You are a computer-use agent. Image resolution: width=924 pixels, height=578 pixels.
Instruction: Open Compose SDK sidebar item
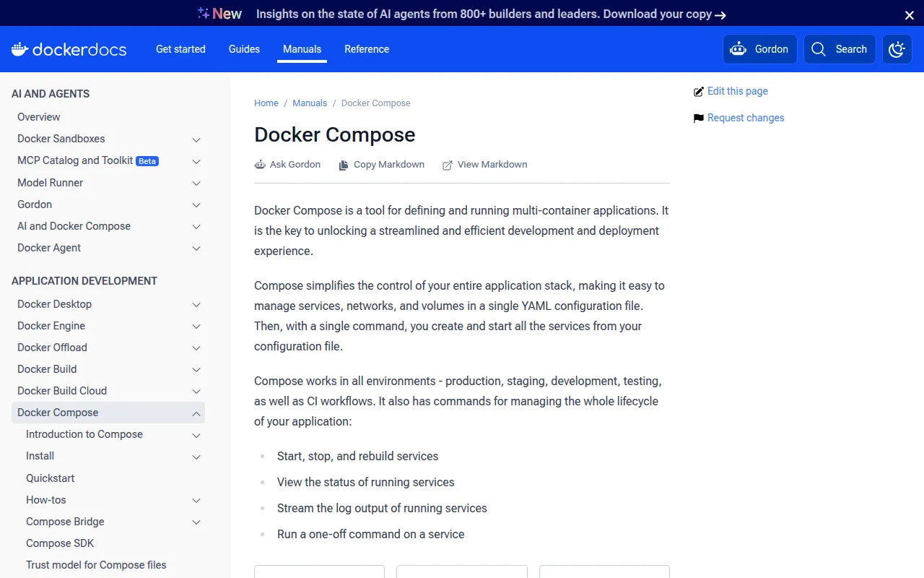(60, 543)
